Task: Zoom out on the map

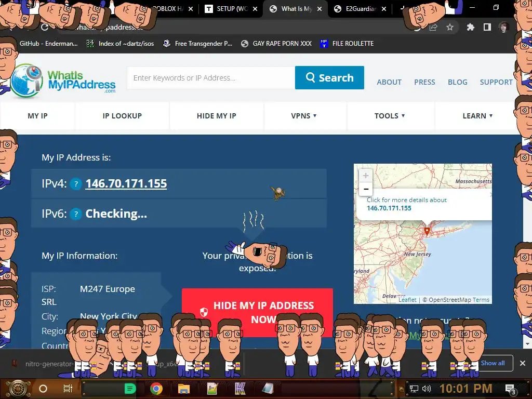Action: click(366, 189)
